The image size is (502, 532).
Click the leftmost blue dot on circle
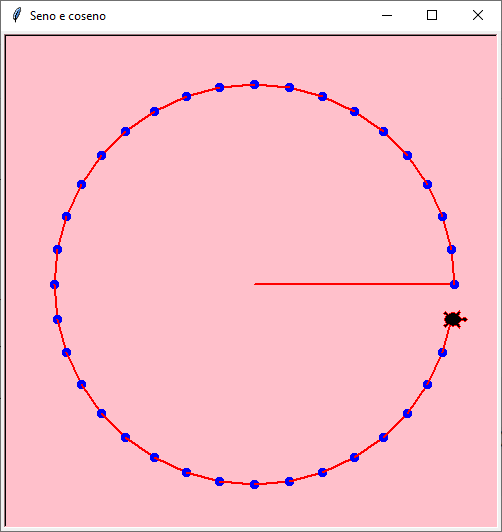tap(54, 284)
